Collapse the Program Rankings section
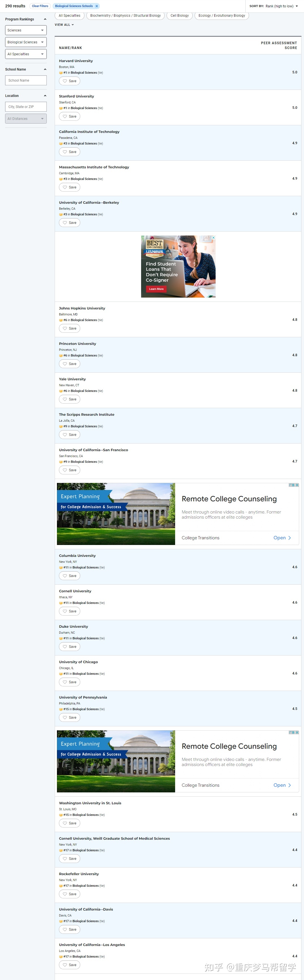304x980 pixels. point(45,19)
